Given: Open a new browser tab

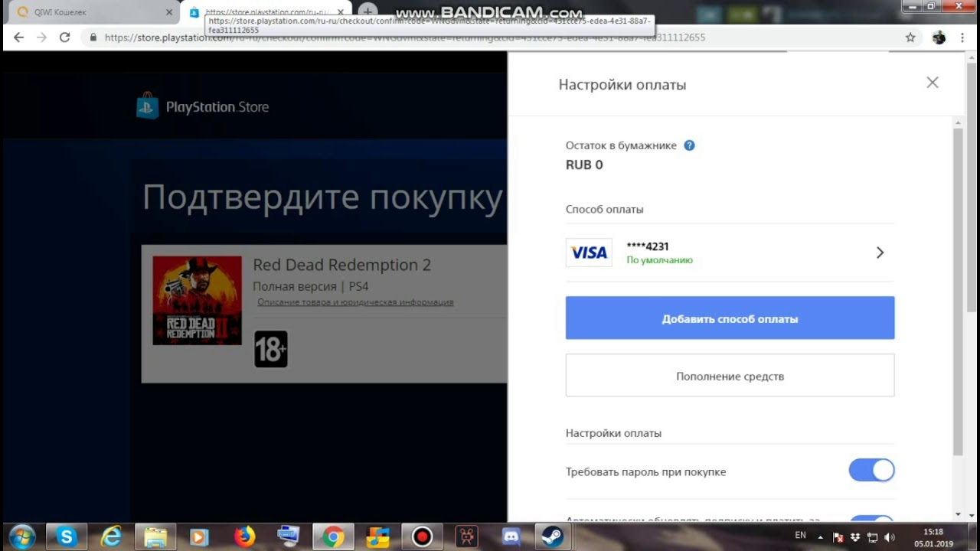Looking at the screenshot, I should coord(367,11).
